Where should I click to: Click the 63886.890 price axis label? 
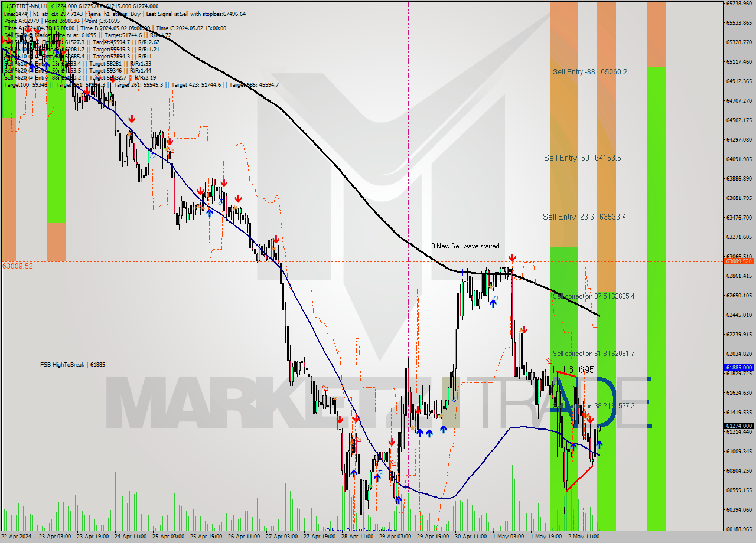(738, 178)
